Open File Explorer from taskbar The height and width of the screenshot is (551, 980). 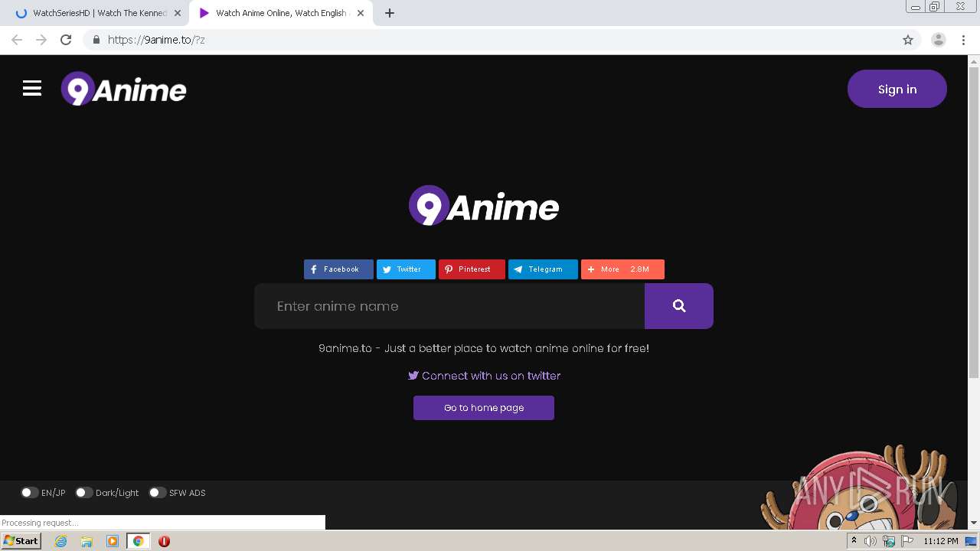[x=87, y=541]
